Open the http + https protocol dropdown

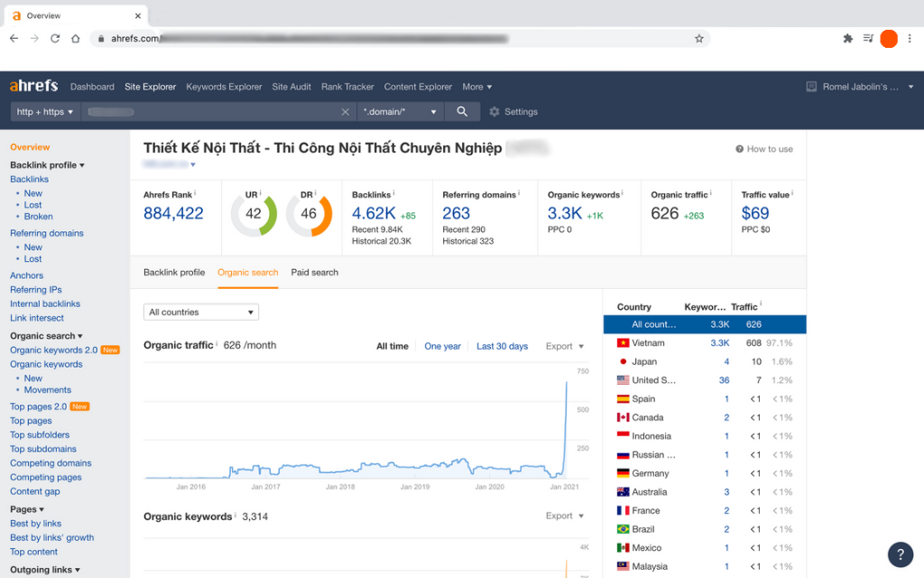45,112
